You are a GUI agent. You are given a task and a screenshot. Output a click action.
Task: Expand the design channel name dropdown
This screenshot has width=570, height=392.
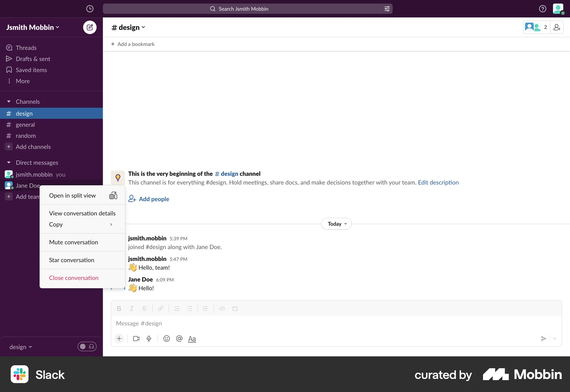pyautogui.click(x=128, y=27)
